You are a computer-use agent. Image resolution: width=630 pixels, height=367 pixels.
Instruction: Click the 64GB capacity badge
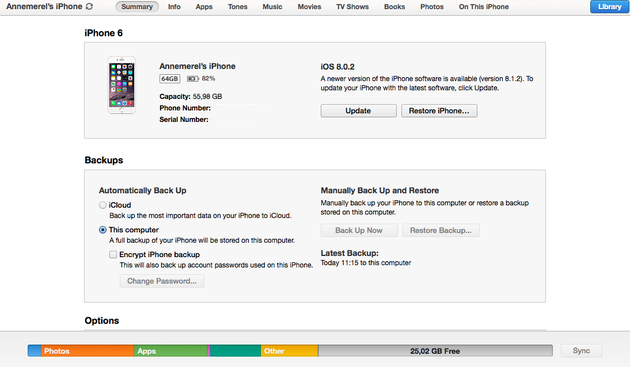pyautogui.click(x=170, y=79)
